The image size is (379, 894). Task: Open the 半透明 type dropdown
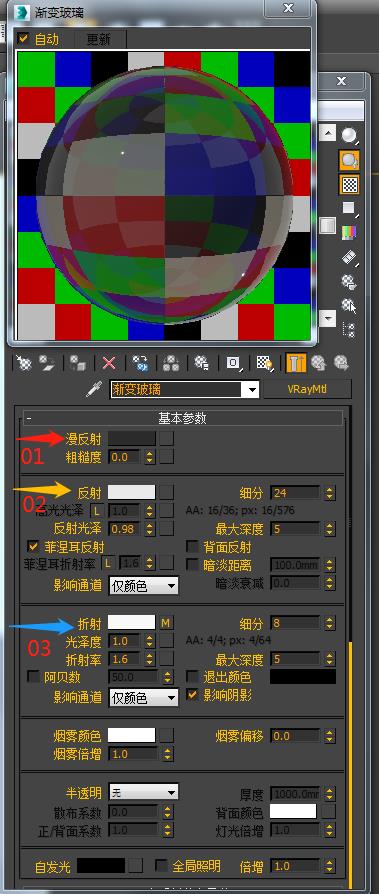[x=144, y=792]
